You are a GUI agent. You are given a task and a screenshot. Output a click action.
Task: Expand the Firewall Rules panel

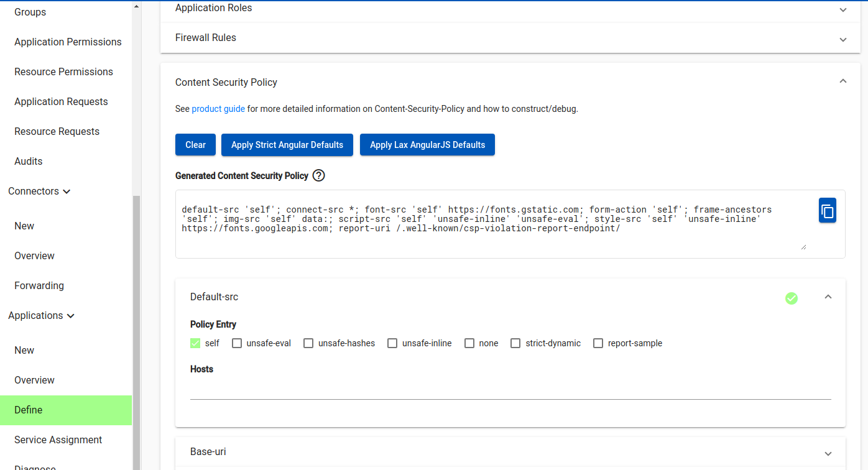[x=843, y=39]
